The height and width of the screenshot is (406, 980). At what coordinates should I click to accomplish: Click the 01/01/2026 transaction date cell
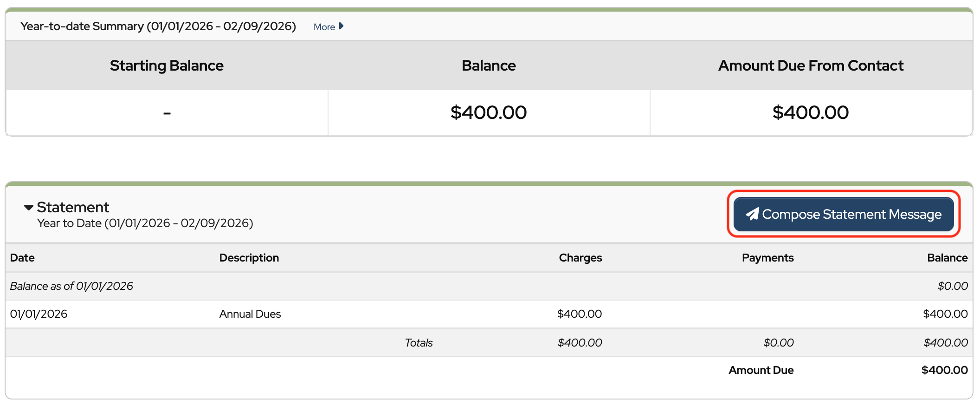pos(39,314)
